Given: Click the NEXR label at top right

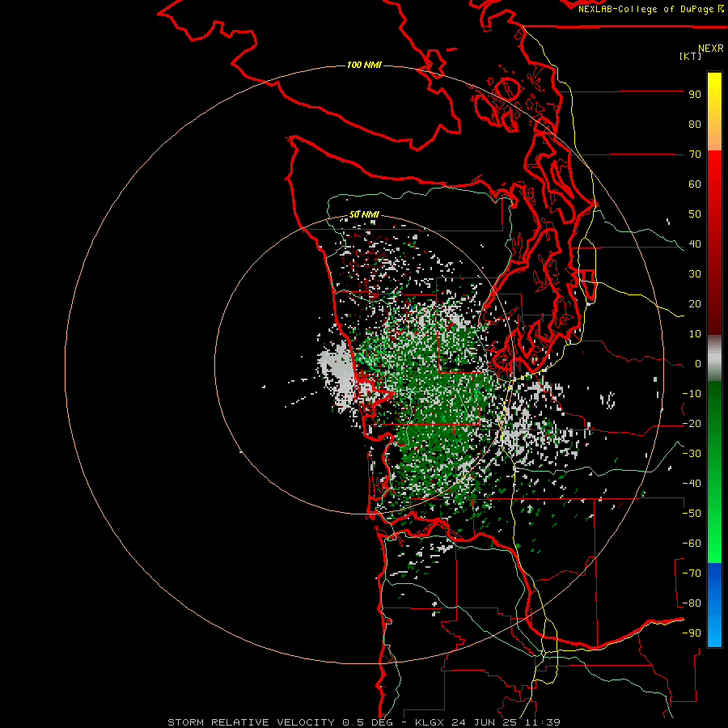Looking at the screenshot, I should (711, 49).
